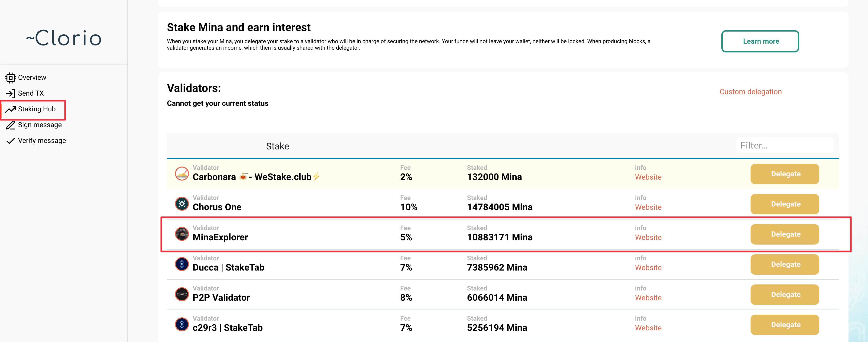The width and height of the screenshot is (868, 342).
Task: Open the P2P Validator Website link
Action: point(648,298)
